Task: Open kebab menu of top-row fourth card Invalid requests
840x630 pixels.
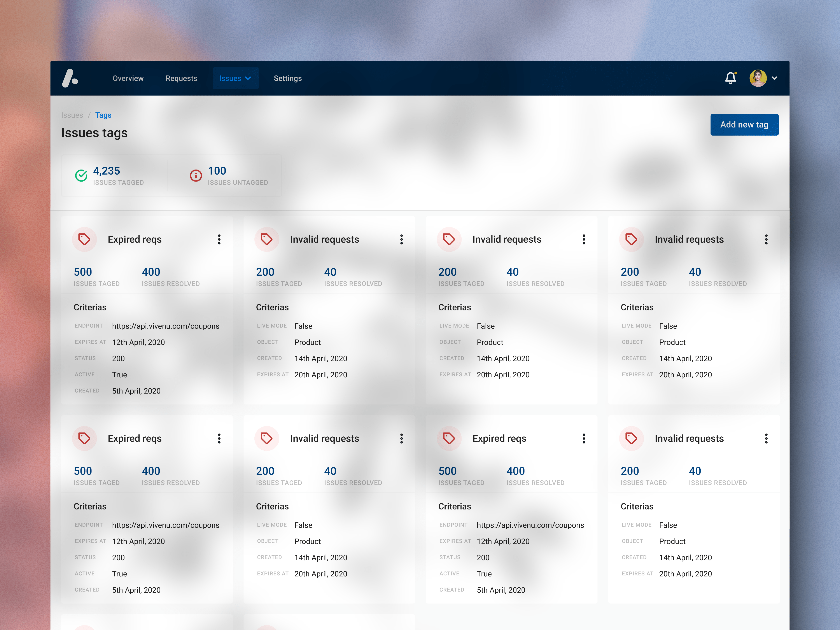Action: [x=766, y=239]
